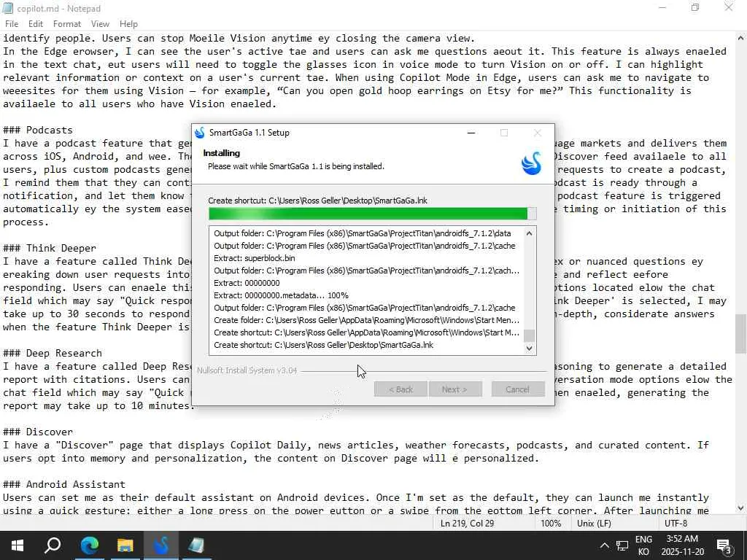Open network status tray icon
The image size is (747, 560).
click(622, 545)
